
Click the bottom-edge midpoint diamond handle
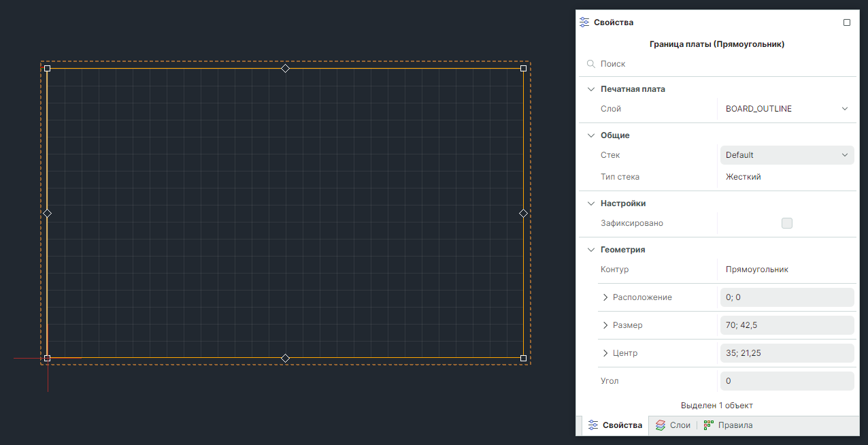click(x=285, y=358)
